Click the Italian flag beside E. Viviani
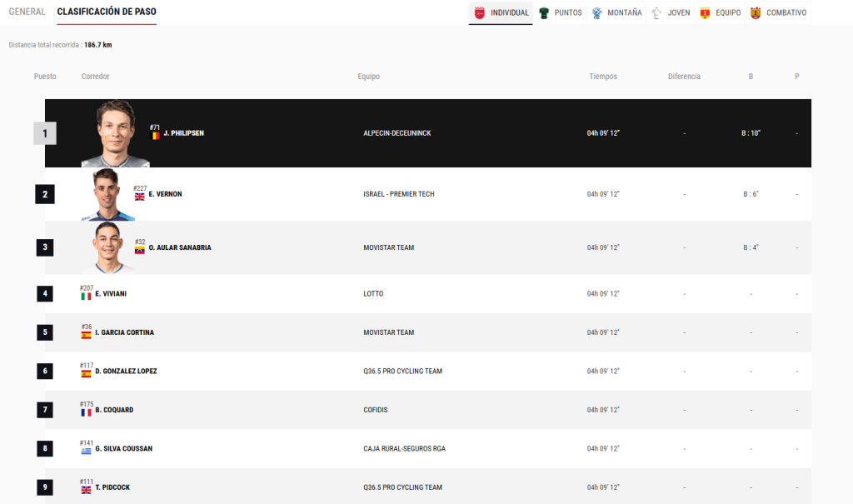 click(86, 296)
